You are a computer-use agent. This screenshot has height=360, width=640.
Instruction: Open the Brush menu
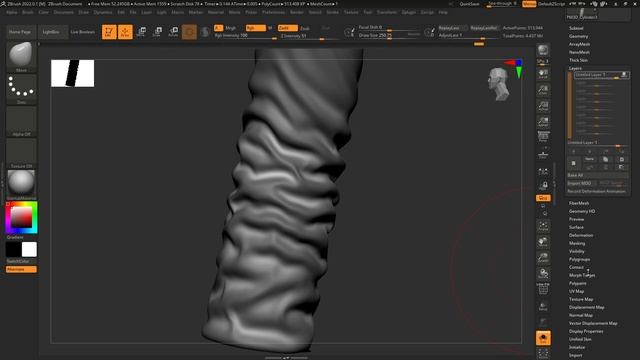click(28, 12)
